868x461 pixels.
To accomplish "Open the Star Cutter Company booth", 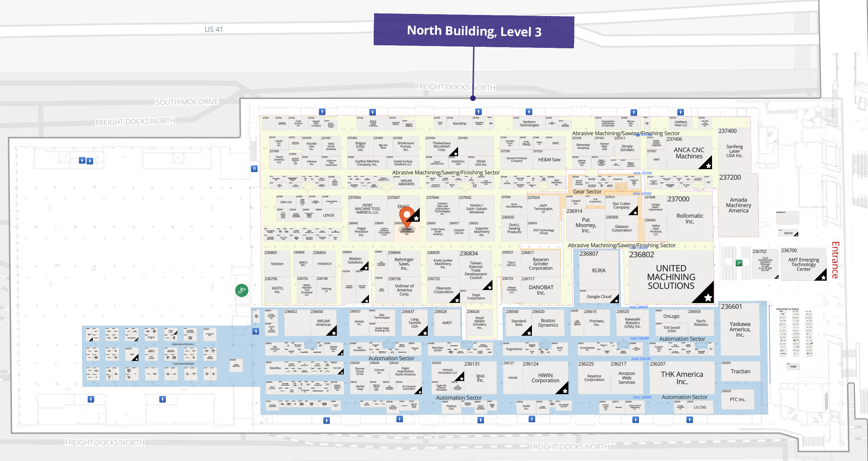I will [621, 206].
